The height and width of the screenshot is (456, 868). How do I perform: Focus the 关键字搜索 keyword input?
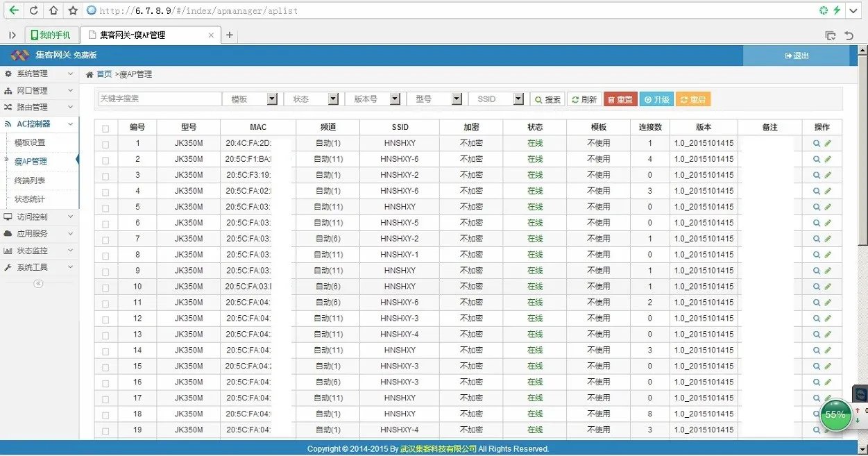point(159,99)
